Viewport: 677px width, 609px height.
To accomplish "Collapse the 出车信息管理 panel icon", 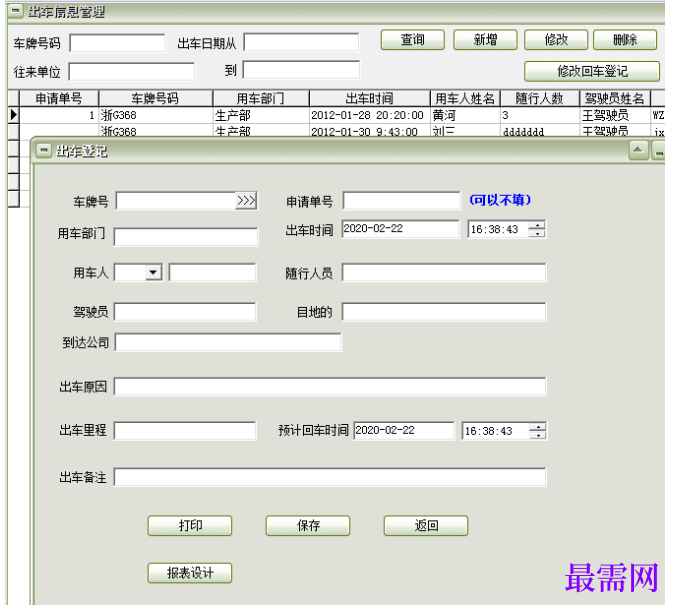I will (x=16, y=11).
